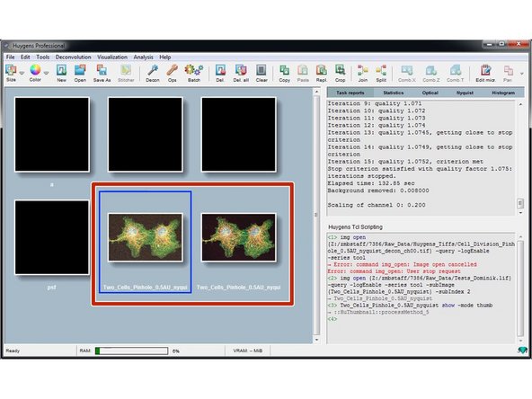
Task: Click the Tcl Scripting scrollbar track
Action: click(x=520, y=288)
